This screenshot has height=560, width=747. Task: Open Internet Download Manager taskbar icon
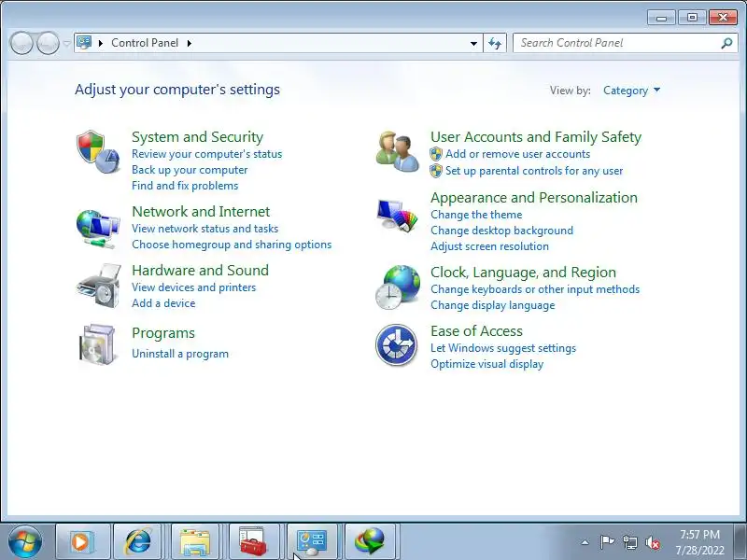tap(370, 542)
